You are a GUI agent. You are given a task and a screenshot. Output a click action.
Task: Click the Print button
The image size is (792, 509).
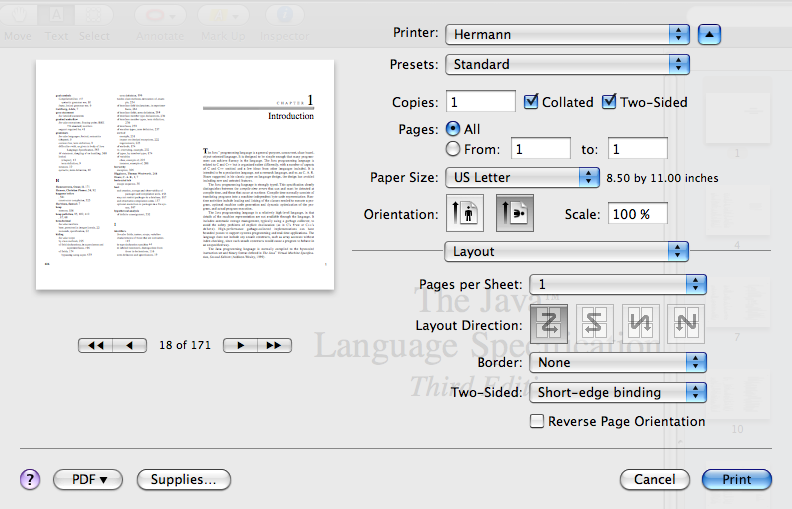pos(736,480)
